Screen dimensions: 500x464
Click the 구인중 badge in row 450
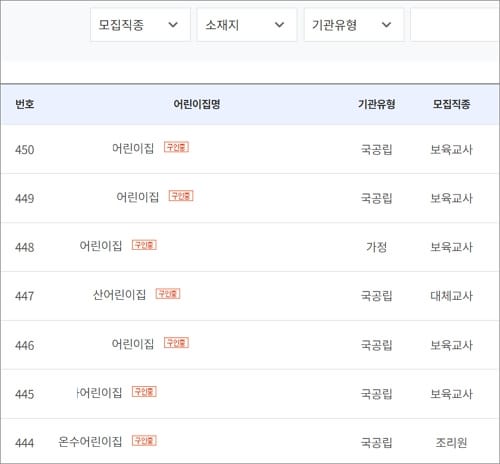[x=176, y=147]
